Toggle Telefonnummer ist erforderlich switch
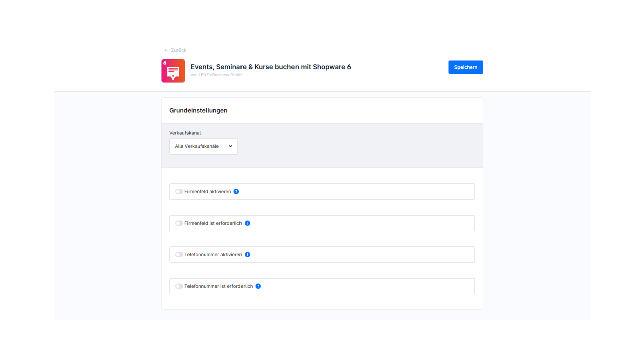Image resolution: width=644 pixels, height=362 pixels. (179, 286)
